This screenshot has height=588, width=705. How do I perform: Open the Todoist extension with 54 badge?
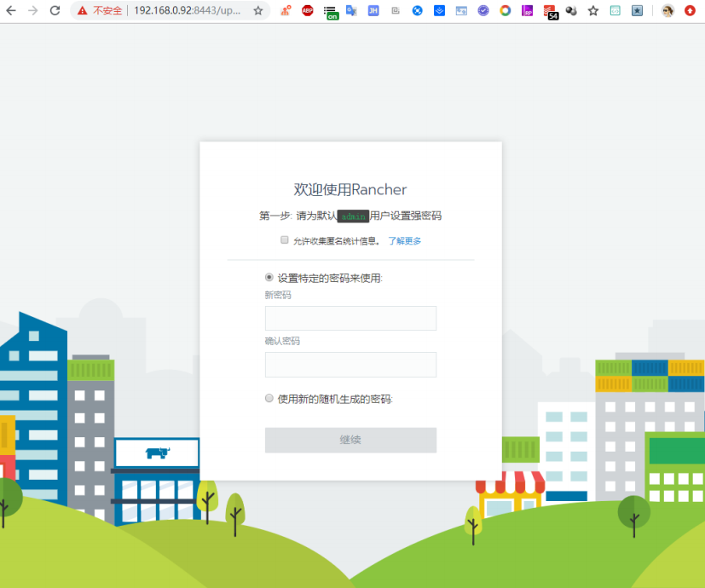pyautogui.click(x=551, y=12)
